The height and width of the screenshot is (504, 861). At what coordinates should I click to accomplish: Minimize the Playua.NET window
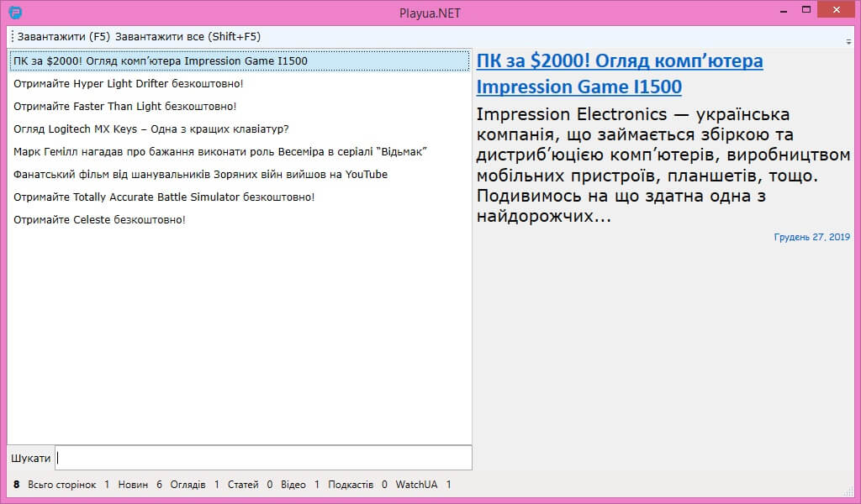pyautogui.click(x=784, y=10)
